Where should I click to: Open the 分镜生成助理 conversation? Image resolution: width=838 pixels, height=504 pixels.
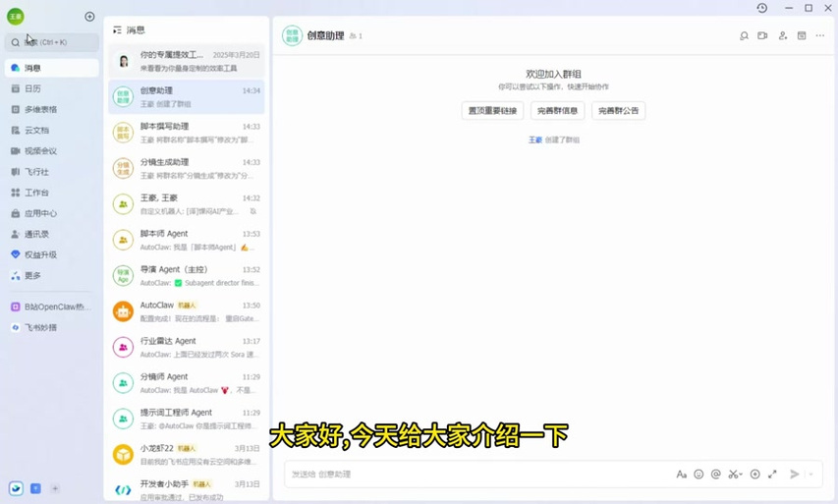[186, 168]
